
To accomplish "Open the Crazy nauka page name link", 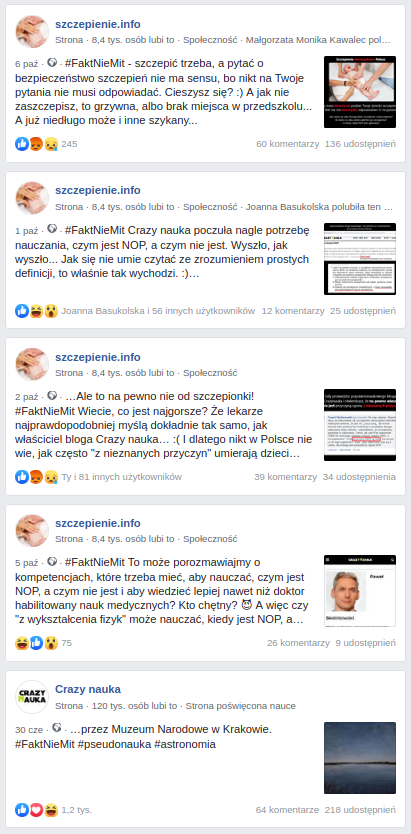I will 88,689.
